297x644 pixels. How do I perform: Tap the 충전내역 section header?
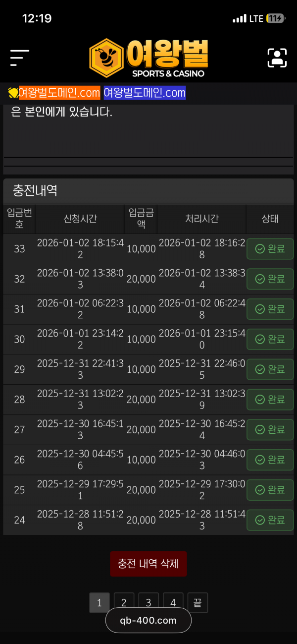tap(35, 191)
